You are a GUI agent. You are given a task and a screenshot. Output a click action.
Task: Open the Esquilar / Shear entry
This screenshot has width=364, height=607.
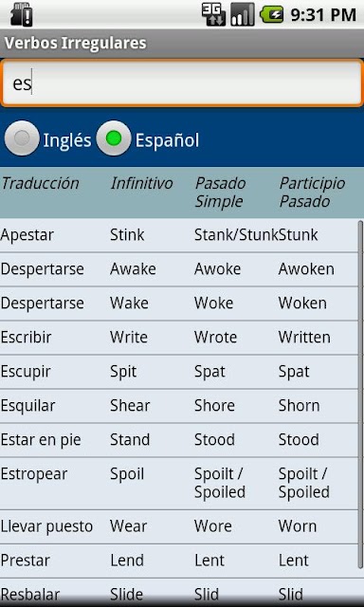point(179,406)
